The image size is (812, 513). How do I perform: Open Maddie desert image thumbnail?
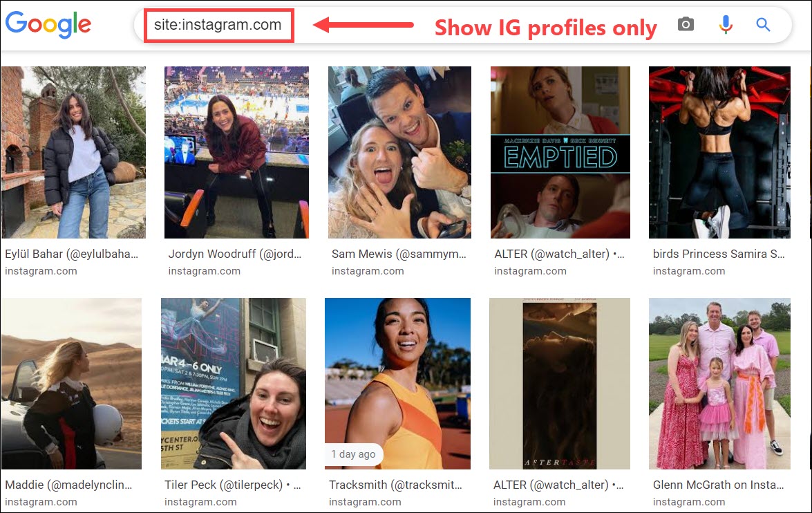point(71,384)
